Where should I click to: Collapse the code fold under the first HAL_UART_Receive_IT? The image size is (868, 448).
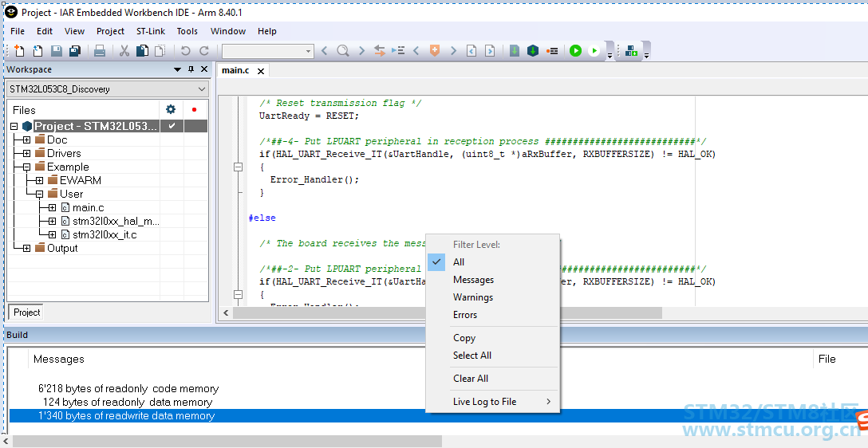click(239, 167)
